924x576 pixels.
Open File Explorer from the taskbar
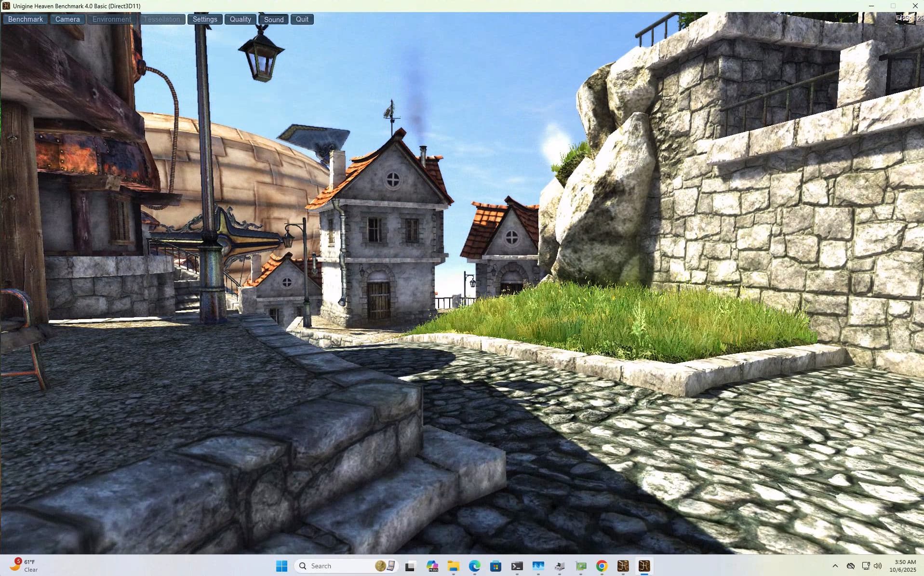(453, 566)
